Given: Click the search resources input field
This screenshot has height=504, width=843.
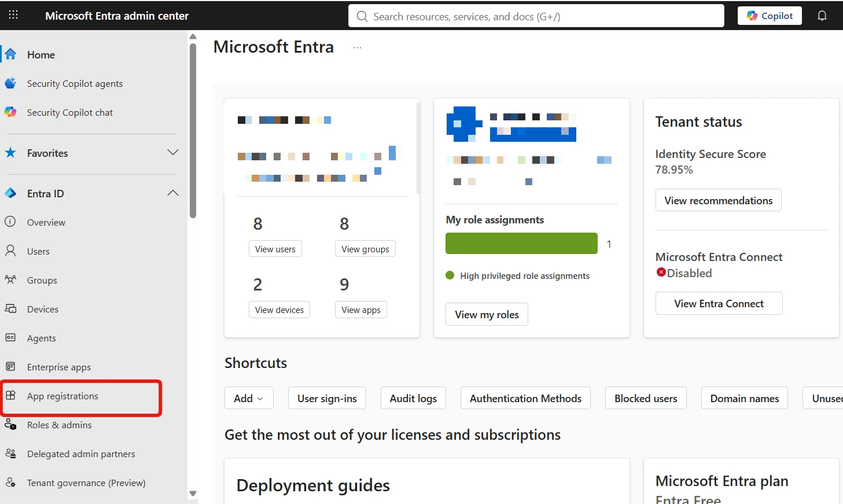Looking at the screenshot, I should pyautogui.click(x=536, y=16).
